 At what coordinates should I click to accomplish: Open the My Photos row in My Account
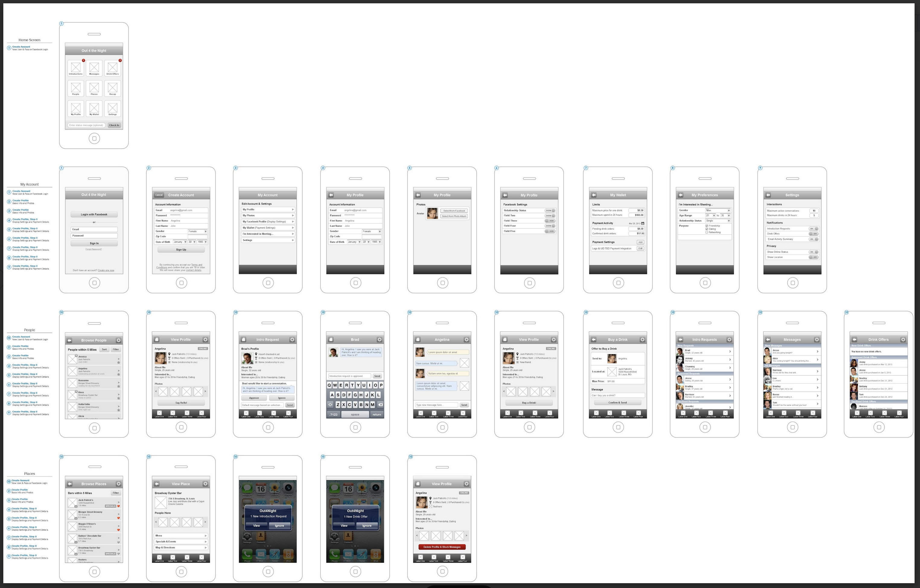268,215
